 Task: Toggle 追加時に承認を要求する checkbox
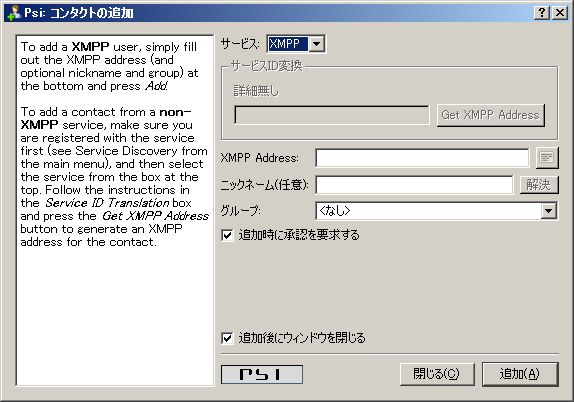tap(227, 235)
